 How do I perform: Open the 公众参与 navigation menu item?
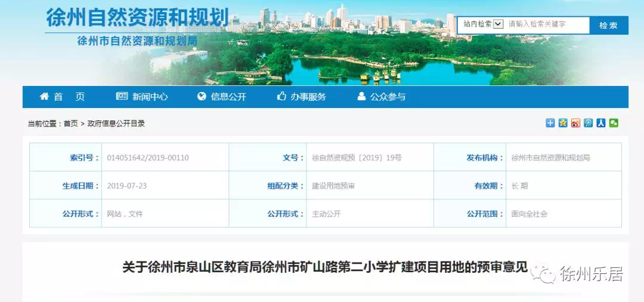click(x=388, y=97)
